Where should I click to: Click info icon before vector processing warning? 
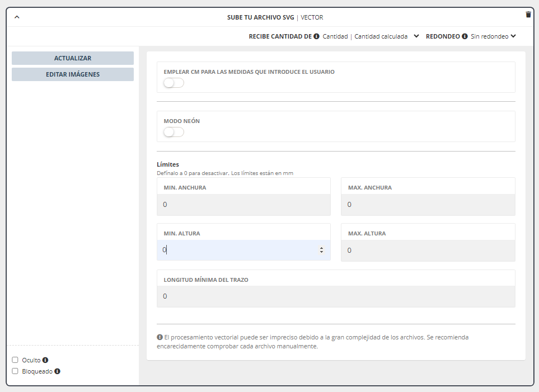(x=160, y=337)
